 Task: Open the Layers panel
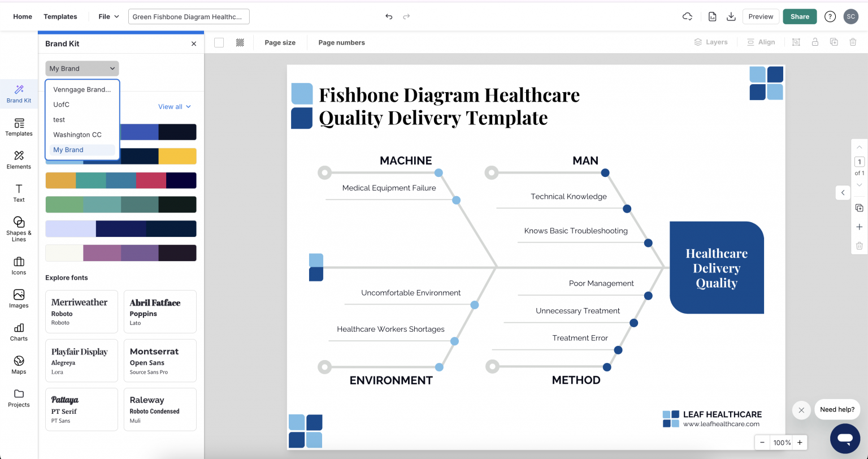(x=710, y=42)
